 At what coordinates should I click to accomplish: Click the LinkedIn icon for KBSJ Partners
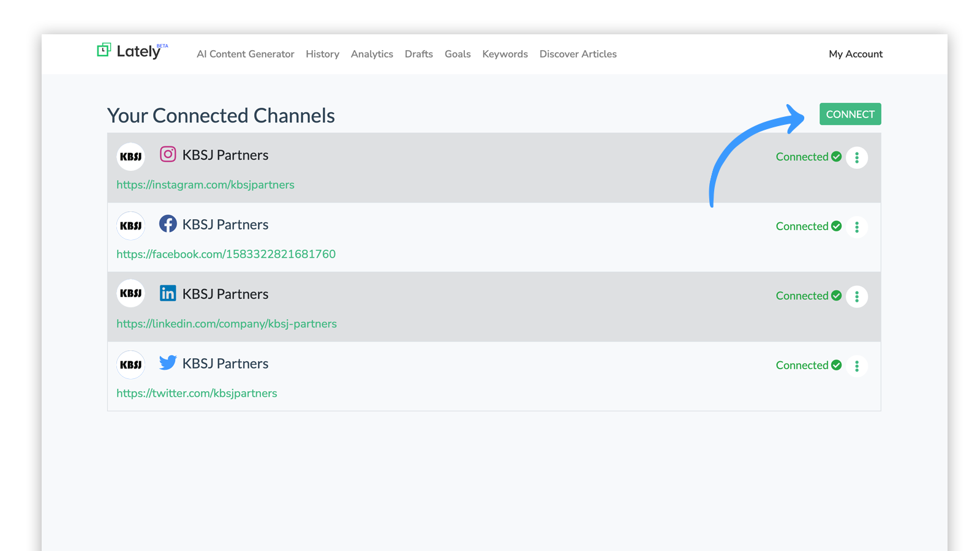point(168,293)
